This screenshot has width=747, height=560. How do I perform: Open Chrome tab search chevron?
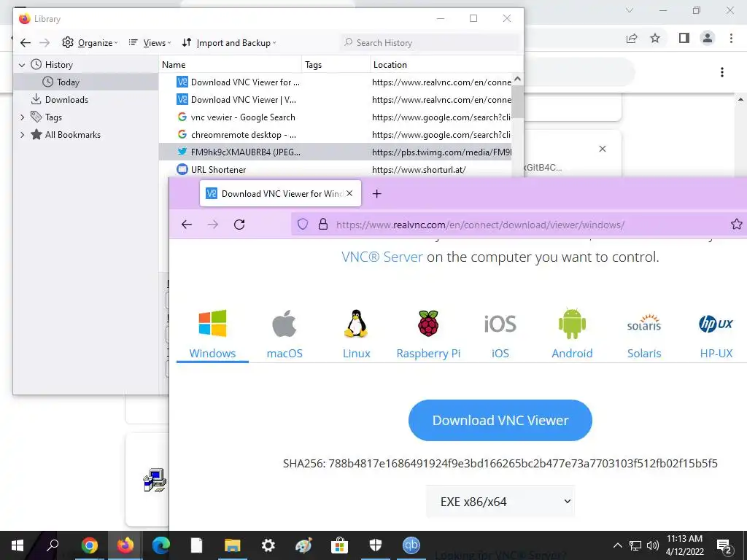pos(630,10)
